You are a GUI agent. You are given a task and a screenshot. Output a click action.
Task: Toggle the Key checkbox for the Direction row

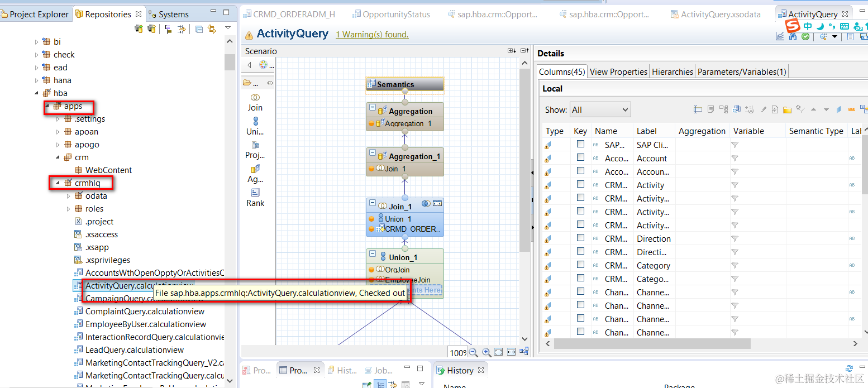coord(580,238)
